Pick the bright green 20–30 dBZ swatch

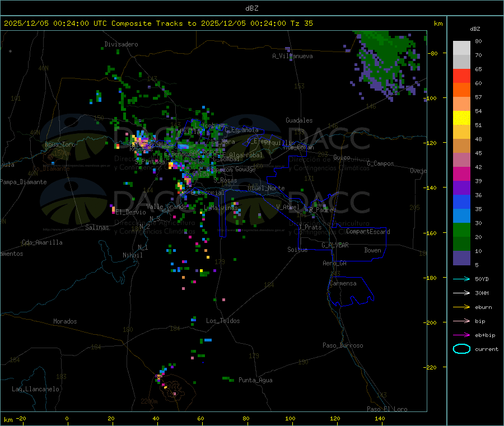point(461,230)
